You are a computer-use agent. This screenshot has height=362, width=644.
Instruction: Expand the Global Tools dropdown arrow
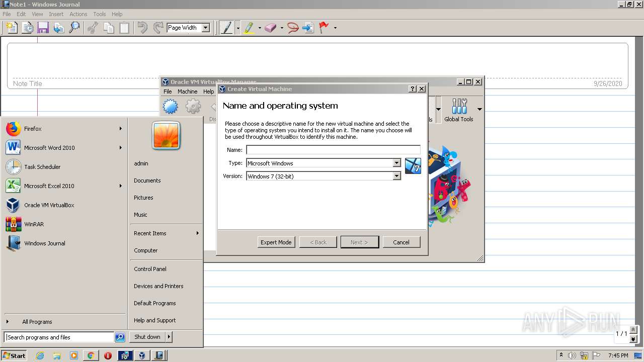click(x=479, y=110)
